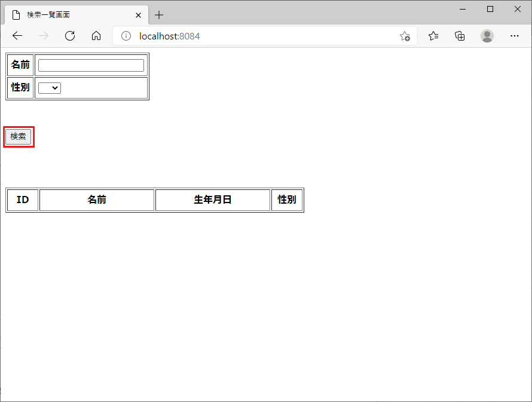Add this page to favorites
The width and height of the screenshot is (532, 402).
click(x=405, y=36)
